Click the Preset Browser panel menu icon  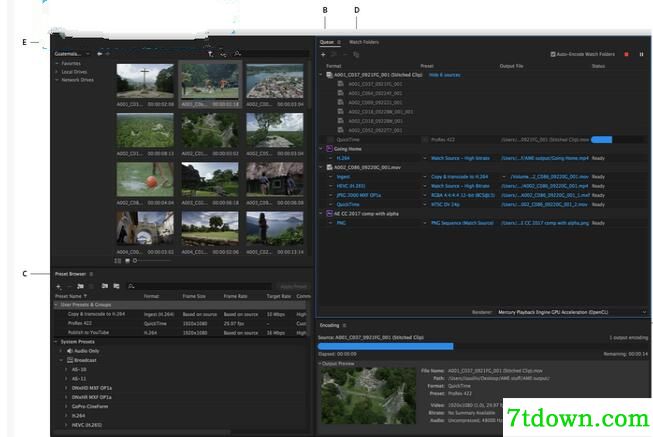click(x=91, y=274)
